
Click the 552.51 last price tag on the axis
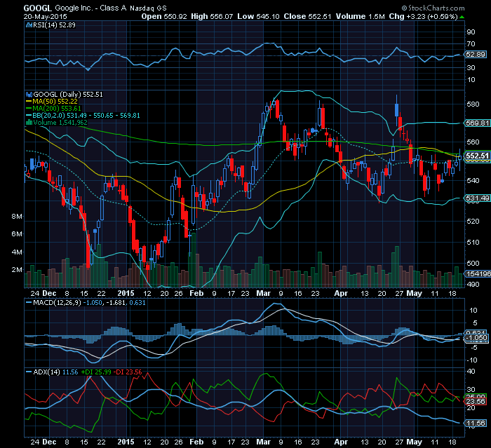[x=477, y=156]
